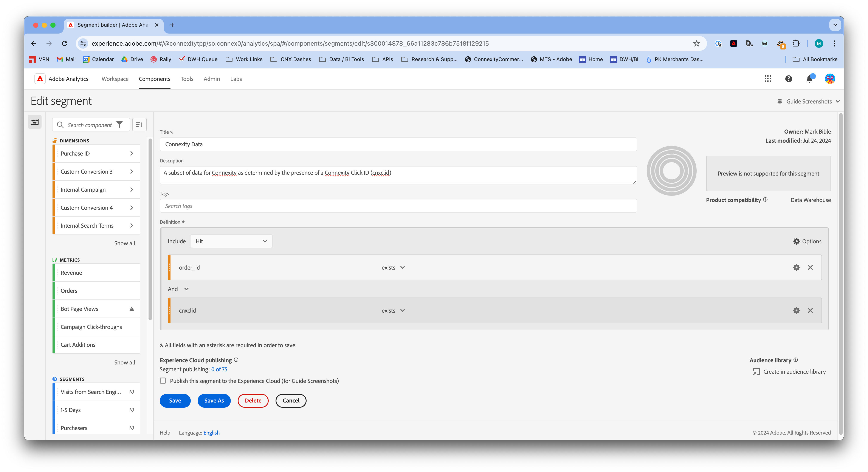Check Publish this segment to Experience Cloud
868x472 pixels.
click(x=163, y=380)
